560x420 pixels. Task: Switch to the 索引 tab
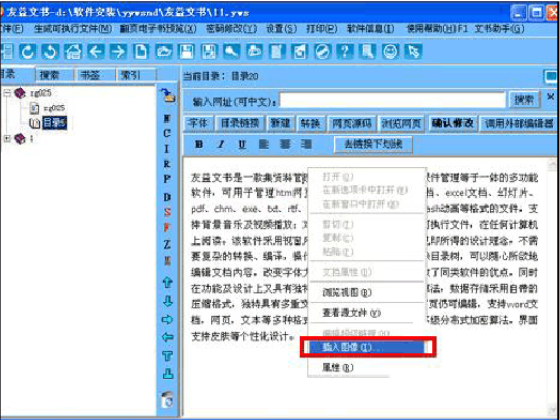point(136,75)
